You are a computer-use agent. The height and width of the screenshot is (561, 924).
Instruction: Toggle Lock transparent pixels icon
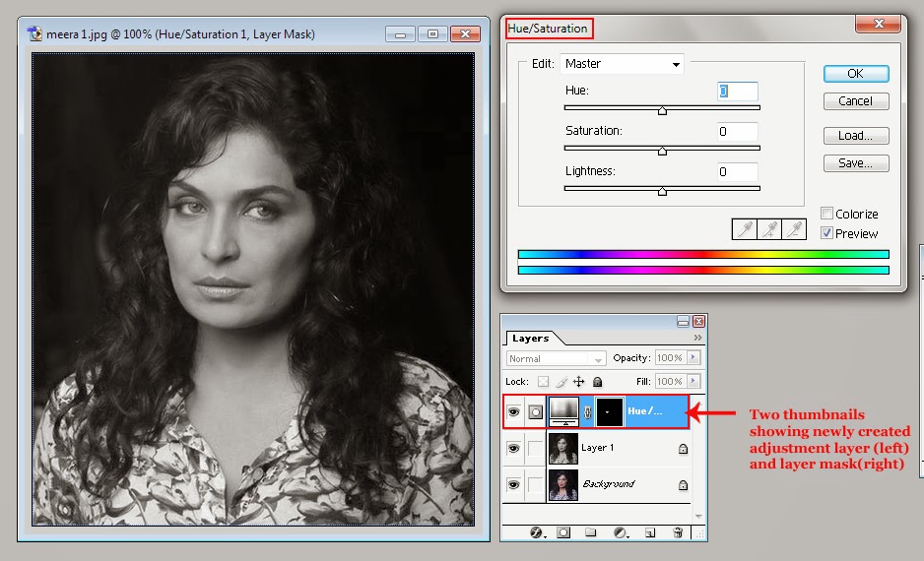(544, 382)
